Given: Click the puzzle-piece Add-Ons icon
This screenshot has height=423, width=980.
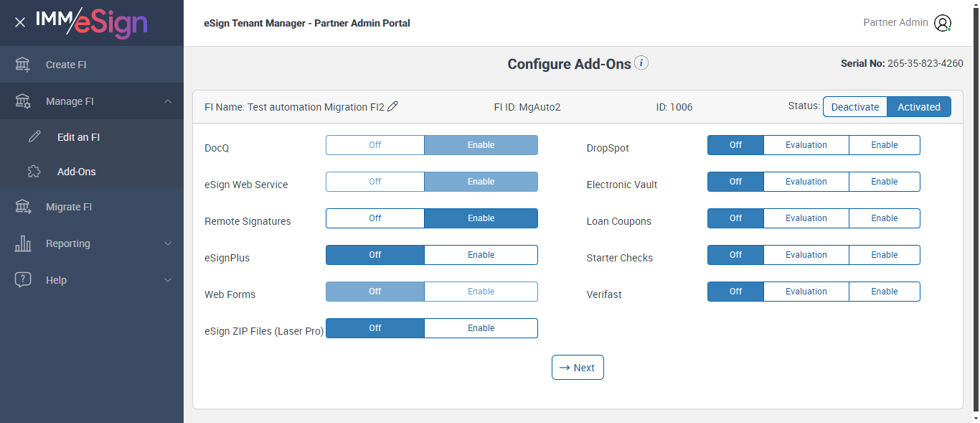Looking at the screenshot, I should 34,172.
